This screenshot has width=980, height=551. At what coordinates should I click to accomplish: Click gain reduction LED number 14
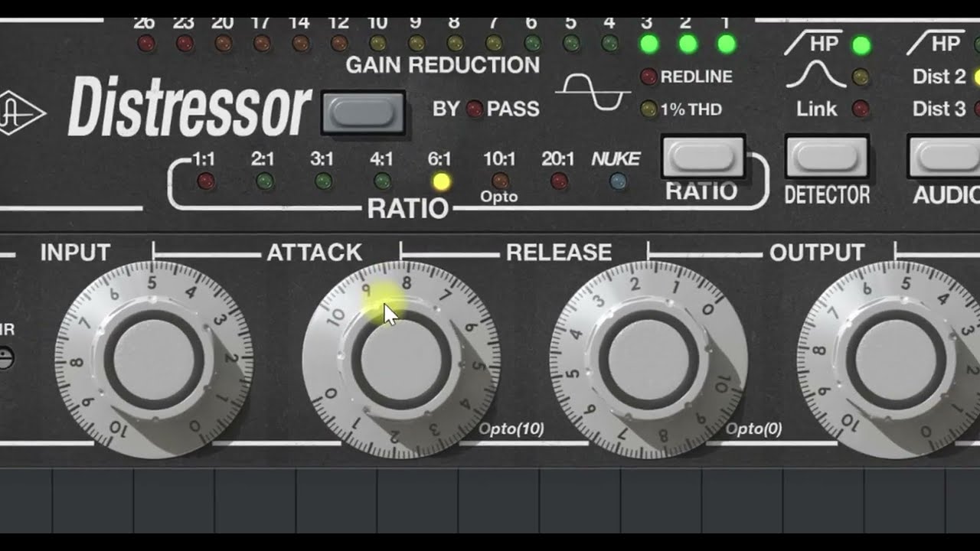[x=301, y=44]
